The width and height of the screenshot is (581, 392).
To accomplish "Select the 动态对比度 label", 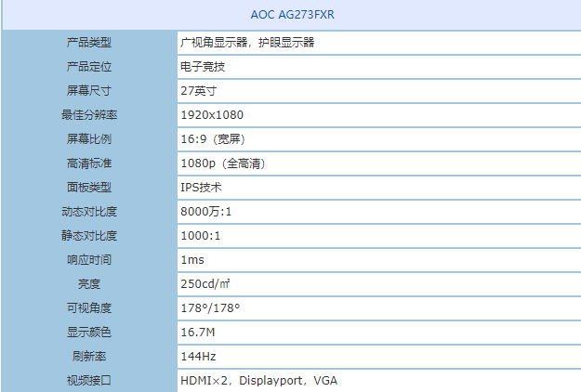I will click(x=89, y=212).
